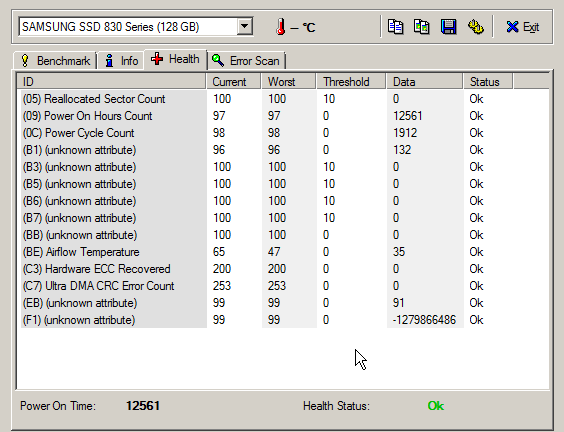Click Airflow Temperature data value 35
This screenshot has width=564, height=432.
click(399, 252)
